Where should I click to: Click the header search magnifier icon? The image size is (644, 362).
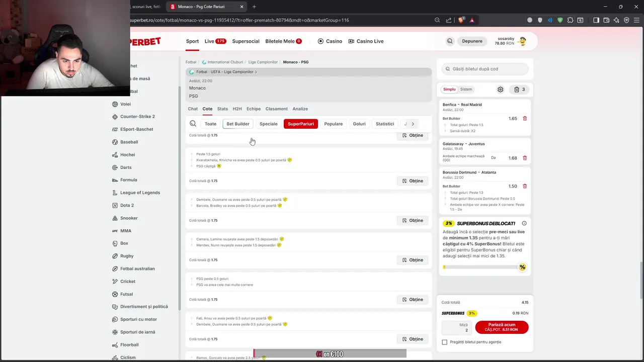(450, 41)
